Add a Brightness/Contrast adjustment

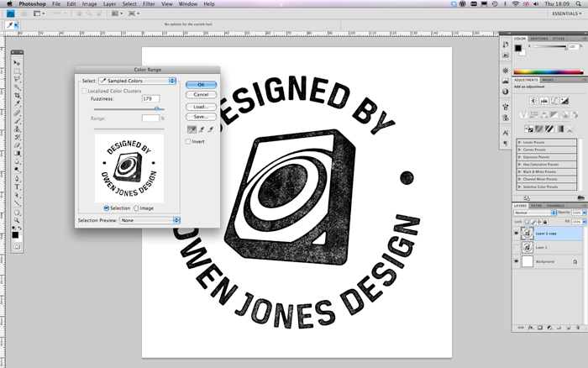tap(533, 101)
